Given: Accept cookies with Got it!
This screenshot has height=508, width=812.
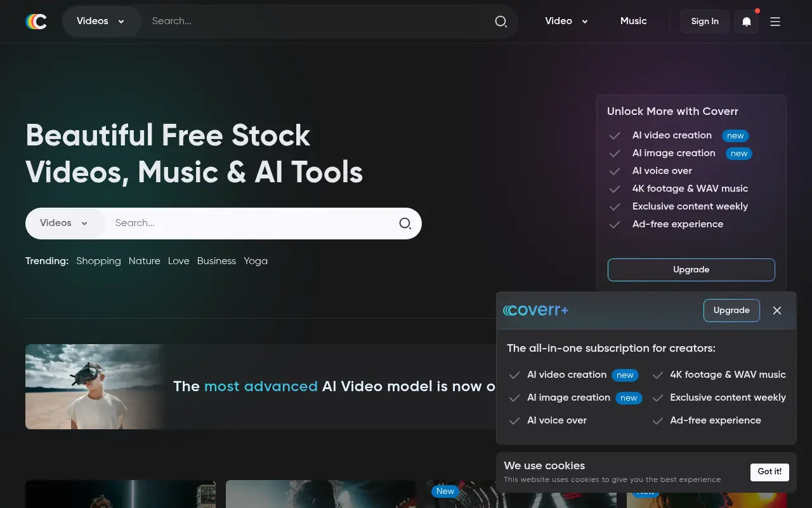Looking at the screenshot, I should pos(769,472).
